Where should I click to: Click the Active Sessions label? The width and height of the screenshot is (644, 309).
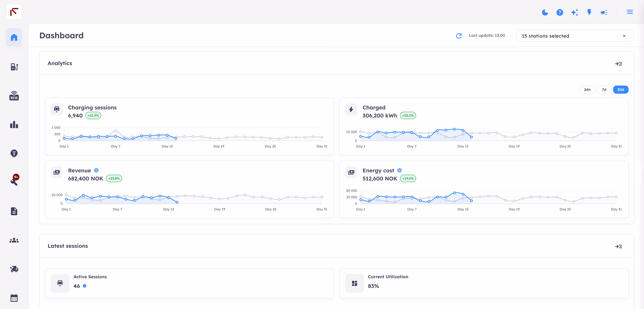tap(90, 277)
